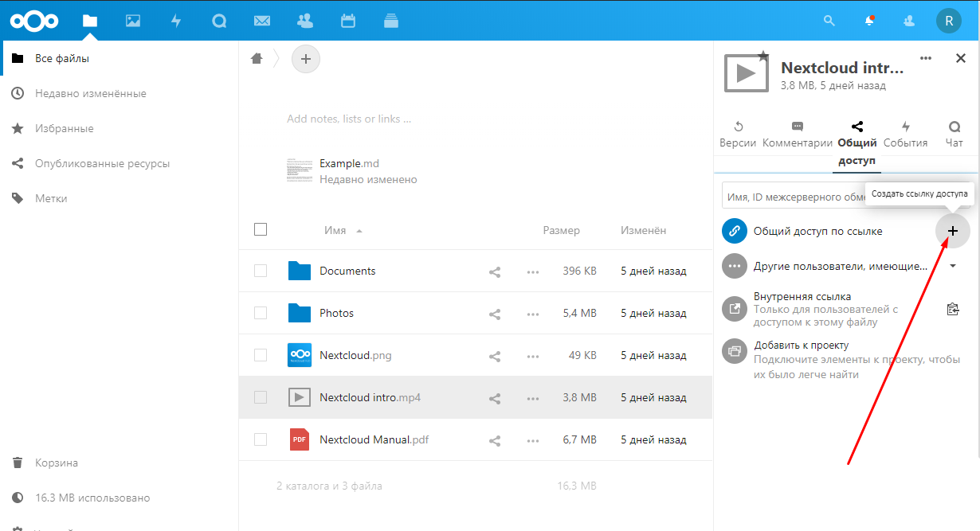Copy the internal link clipboard icon
The height and width of the screenshot is (531, 980).
point(953,309)
